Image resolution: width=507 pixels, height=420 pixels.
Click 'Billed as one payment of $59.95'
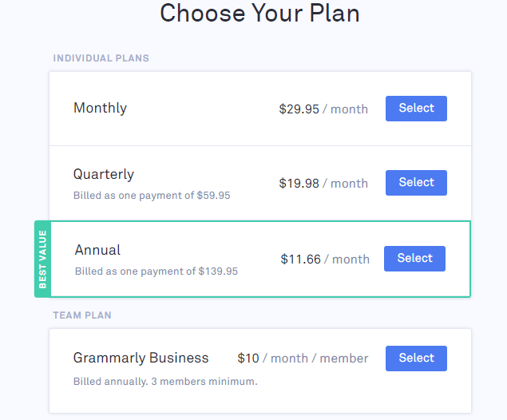152,196
